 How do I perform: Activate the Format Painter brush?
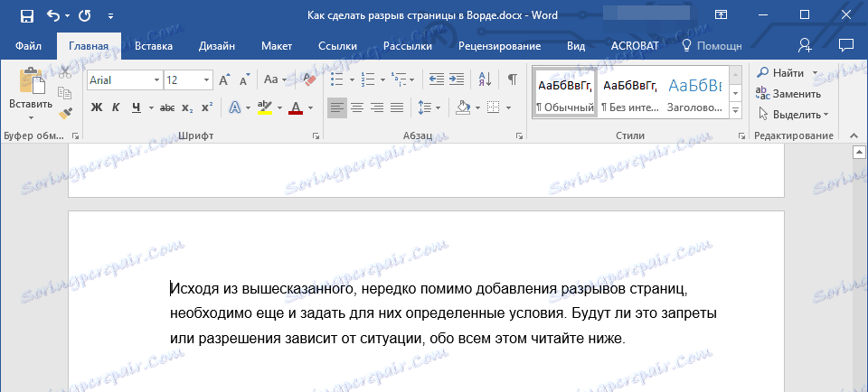[65, 113]
